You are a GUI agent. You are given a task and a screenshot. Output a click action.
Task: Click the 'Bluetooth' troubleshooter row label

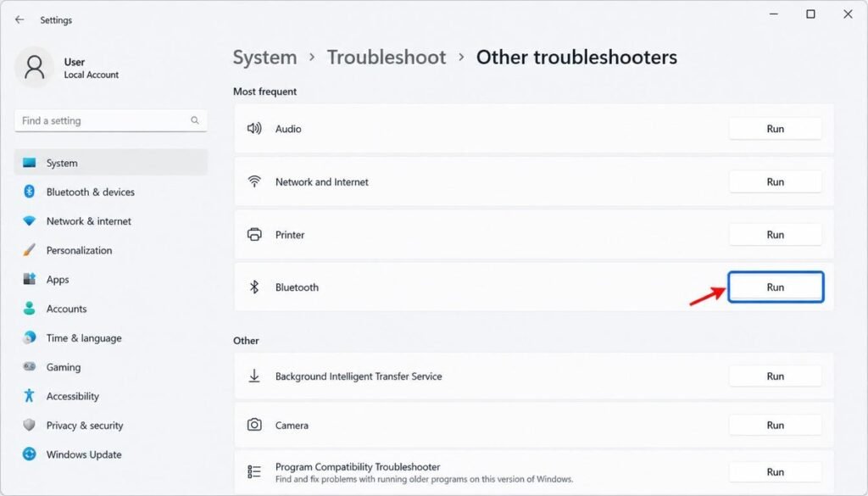(297, 287)
